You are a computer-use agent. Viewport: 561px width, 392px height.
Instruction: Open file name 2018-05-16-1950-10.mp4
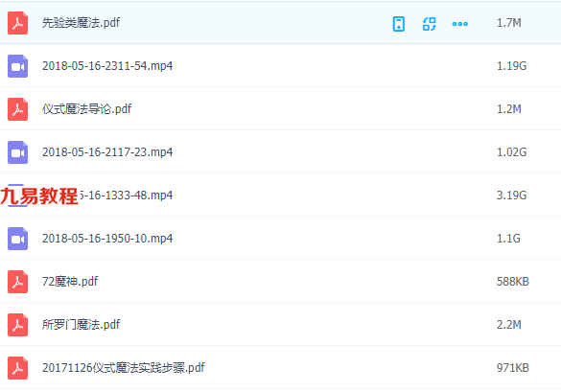107,239
